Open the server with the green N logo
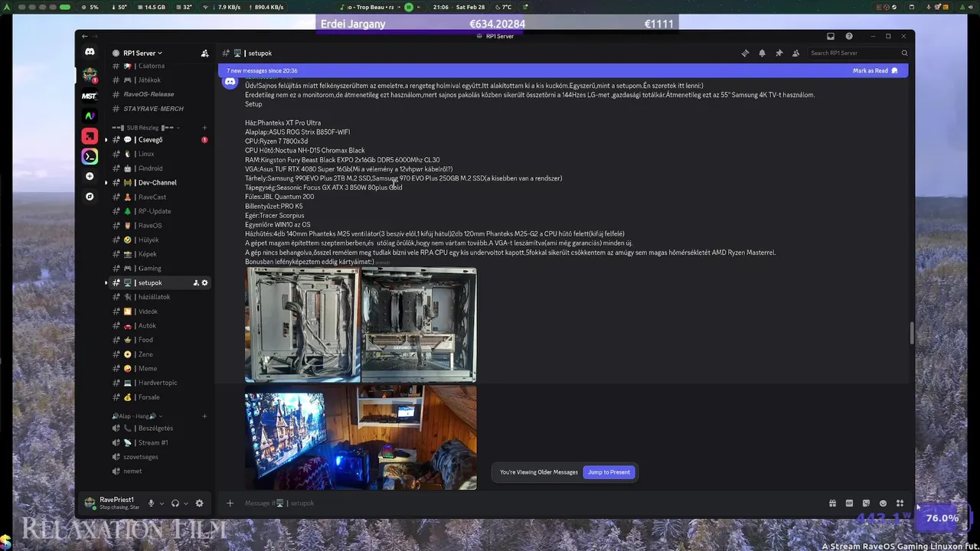The image size is (980, 551). [90, 116]
